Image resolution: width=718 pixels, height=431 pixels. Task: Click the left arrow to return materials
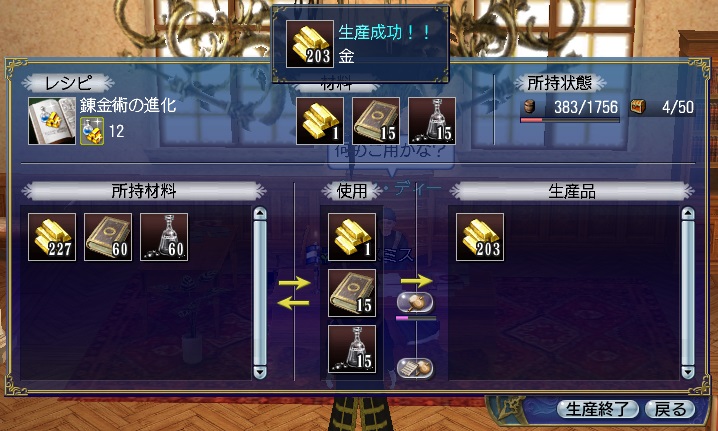click(294, 302)
